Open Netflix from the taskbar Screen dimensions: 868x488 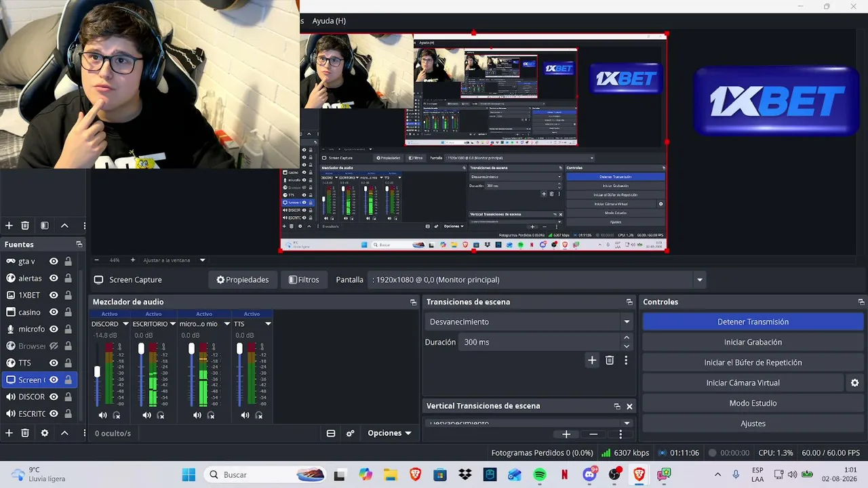pyautogui.click(x=564, y=474)
